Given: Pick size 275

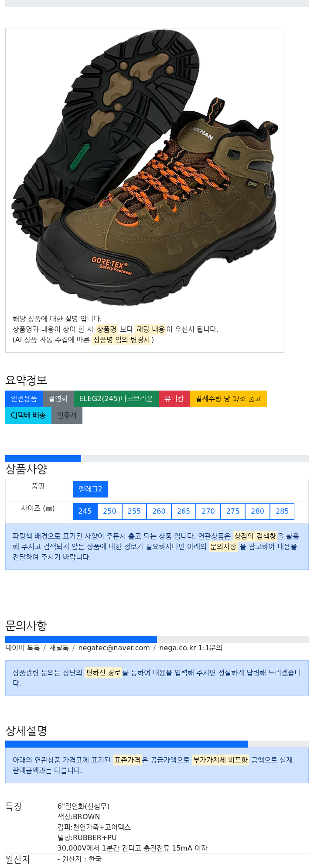Looking at the screenshot, I should (233, 511).
